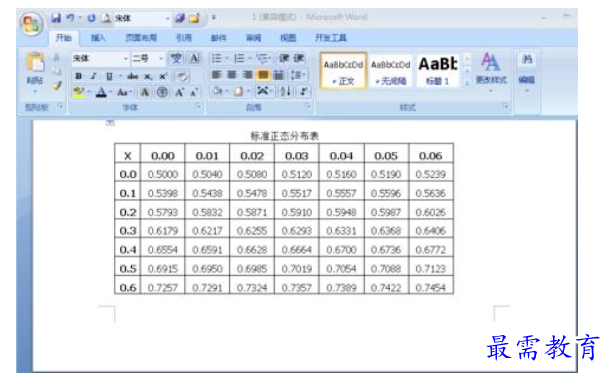608x379 pixels.
Task: Click the Shrink Font icon
Action: 194,92
